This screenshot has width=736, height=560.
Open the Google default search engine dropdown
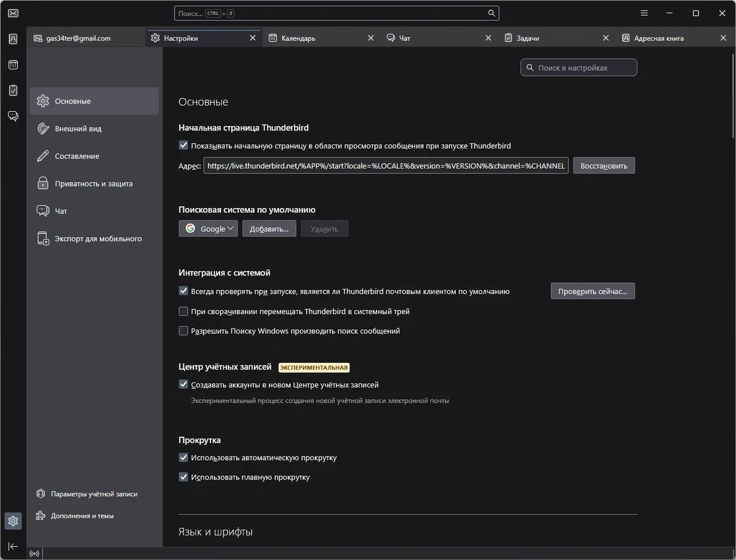(209, 229)
